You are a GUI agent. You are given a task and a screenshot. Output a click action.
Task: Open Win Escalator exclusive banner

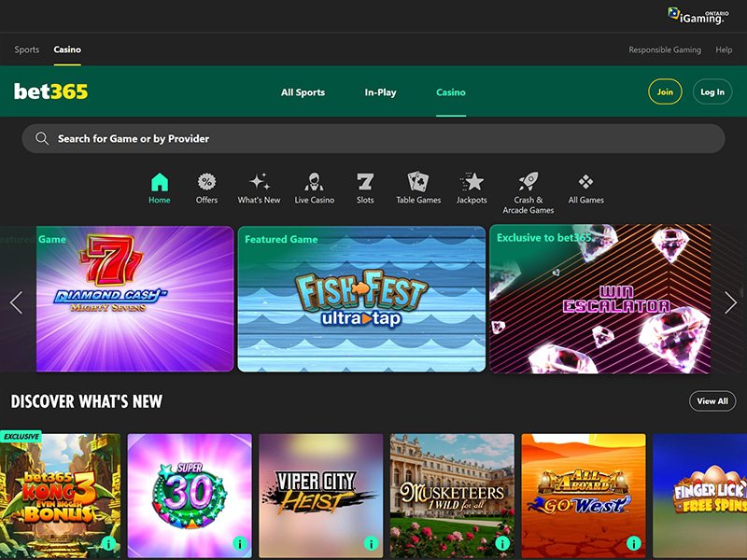coord(600,299)
